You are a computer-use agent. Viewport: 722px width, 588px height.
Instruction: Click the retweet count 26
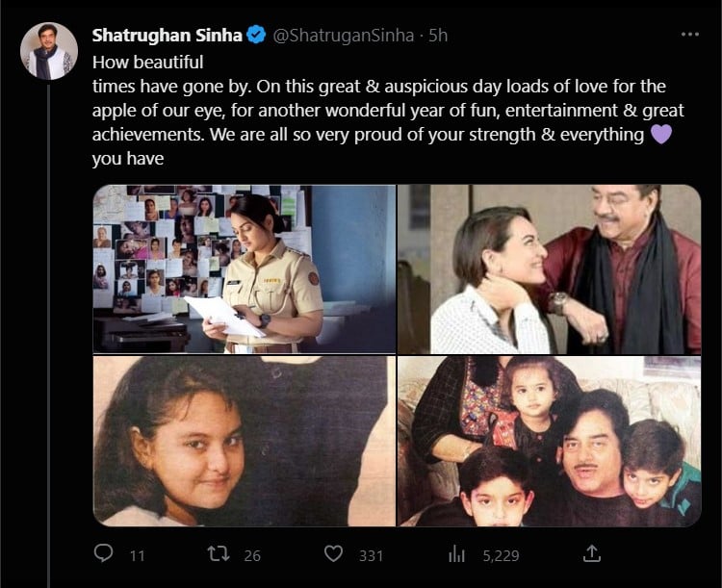(253, 554)
